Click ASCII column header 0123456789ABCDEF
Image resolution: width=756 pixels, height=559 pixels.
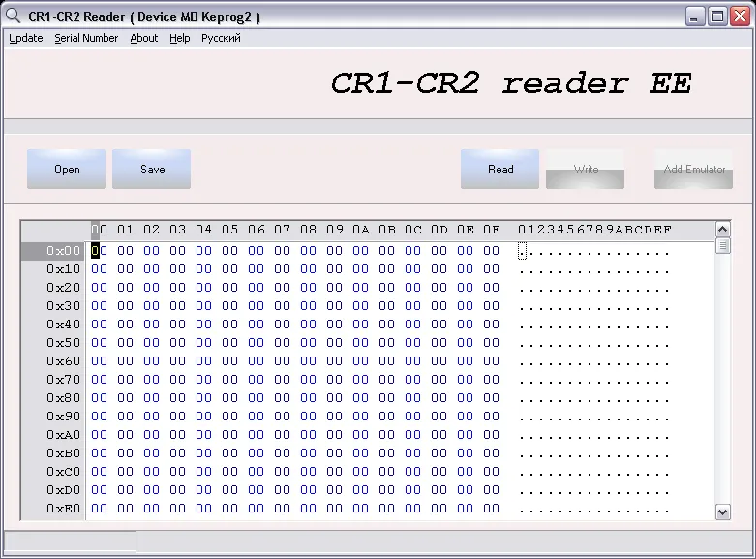594,230
